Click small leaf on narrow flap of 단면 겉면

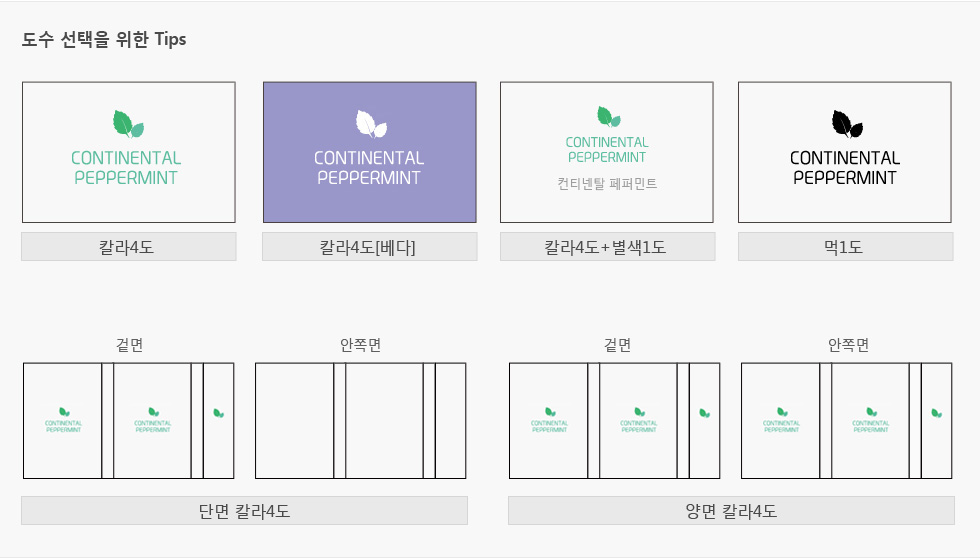[x=219, y=413]
